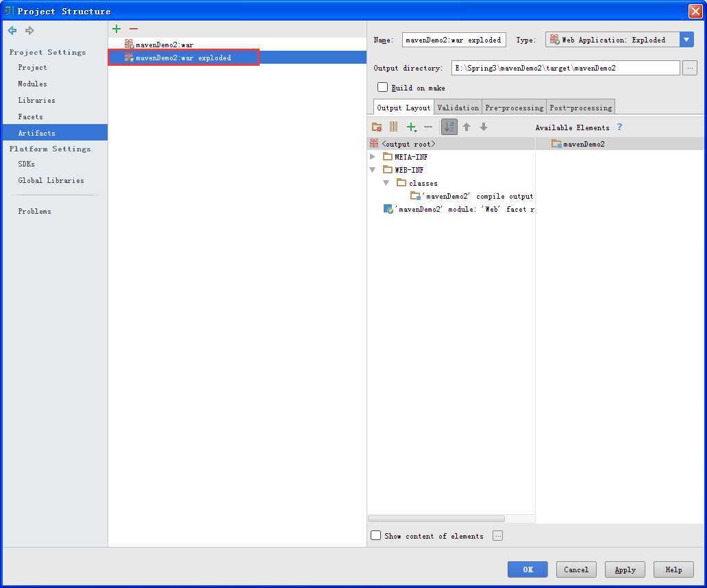
Task: Select mavenDemo2 in Available Elements
Action: click(578, 144)
